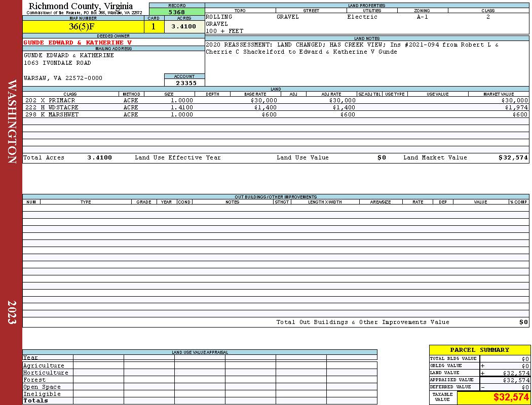The height and width of the screenshot is (405, 532).
Task: Click the BASE RATE column header
Action: coord(255,94)
